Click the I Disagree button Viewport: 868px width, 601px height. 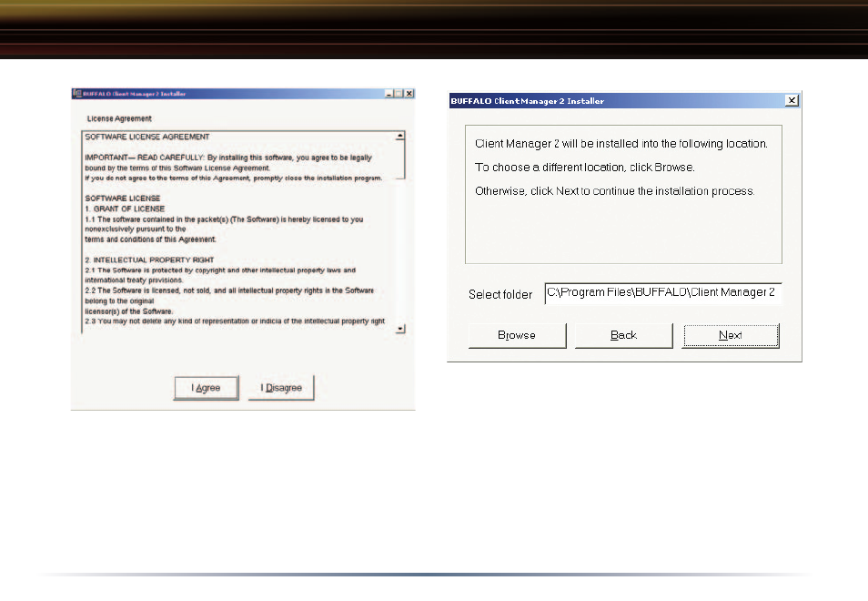(281, 388)
